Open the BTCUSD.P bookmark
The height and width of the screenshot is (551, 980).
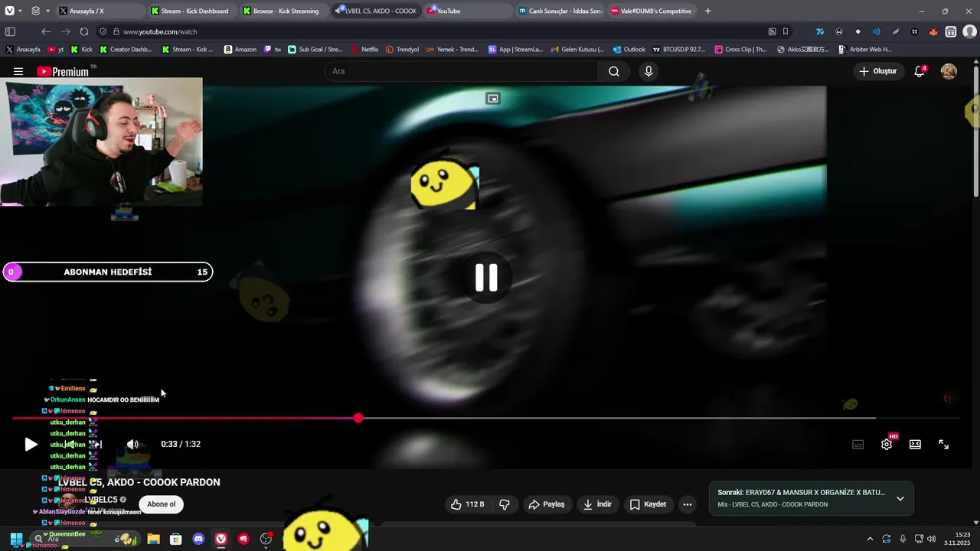(x=678, y=49)
